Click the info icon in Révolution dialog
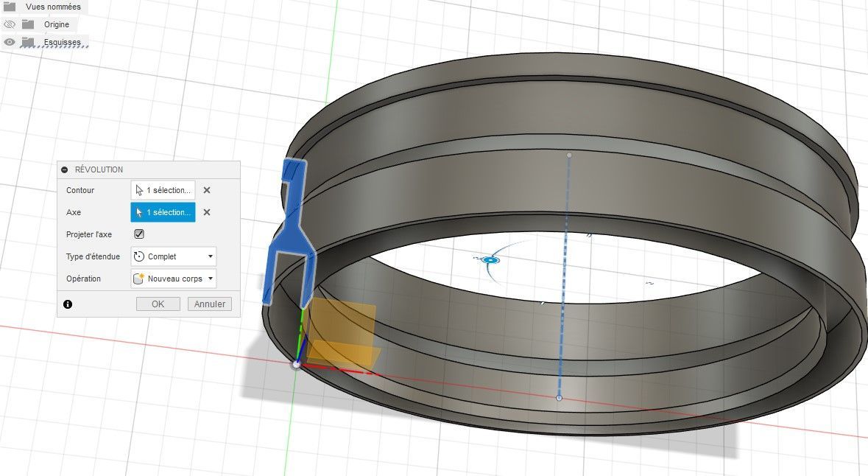This screenshot has width=868, height=476. (68, 304)
